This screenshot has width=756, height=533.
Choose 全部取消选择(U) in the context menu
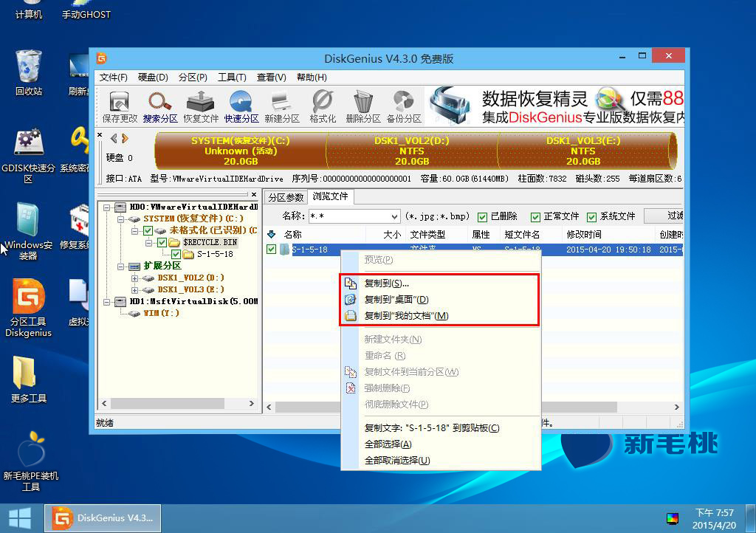[x=397, y=460]
